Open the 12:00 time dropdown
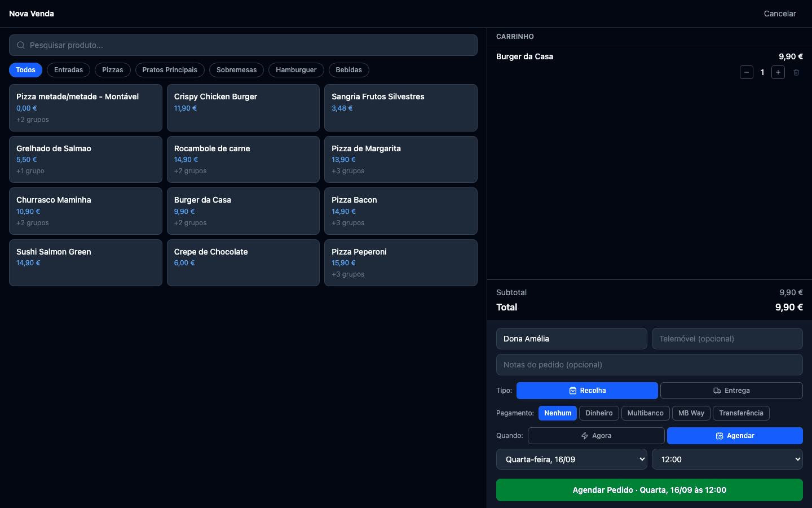Image resolution: width=812 pixels, height=508 pixels. tap(727, 459)
